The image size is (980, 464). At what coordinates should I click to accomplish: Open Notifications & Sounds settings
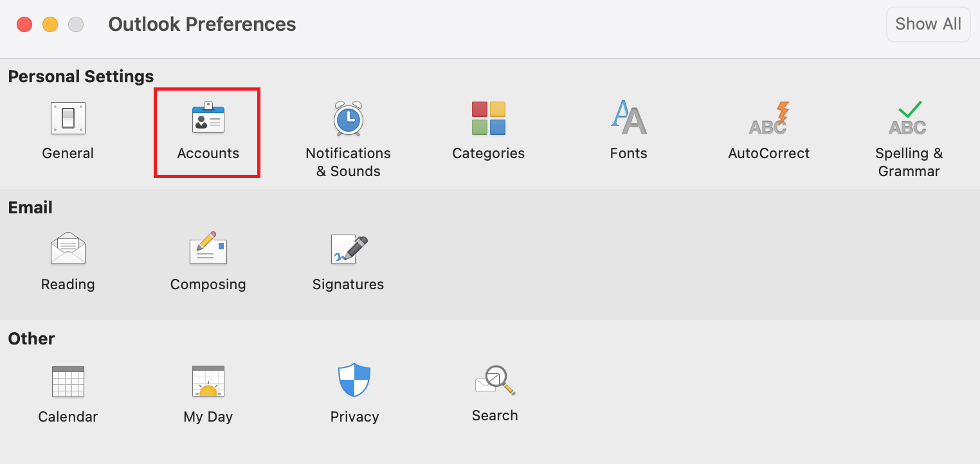tap(348, 120)
